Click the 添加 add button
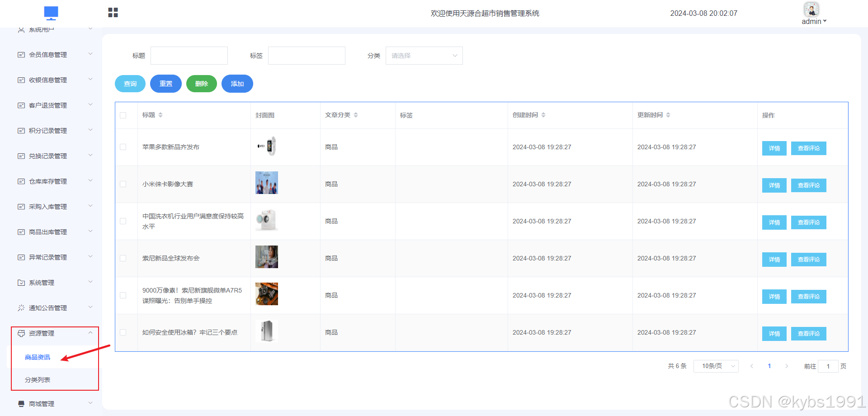 tap(237, 84)
